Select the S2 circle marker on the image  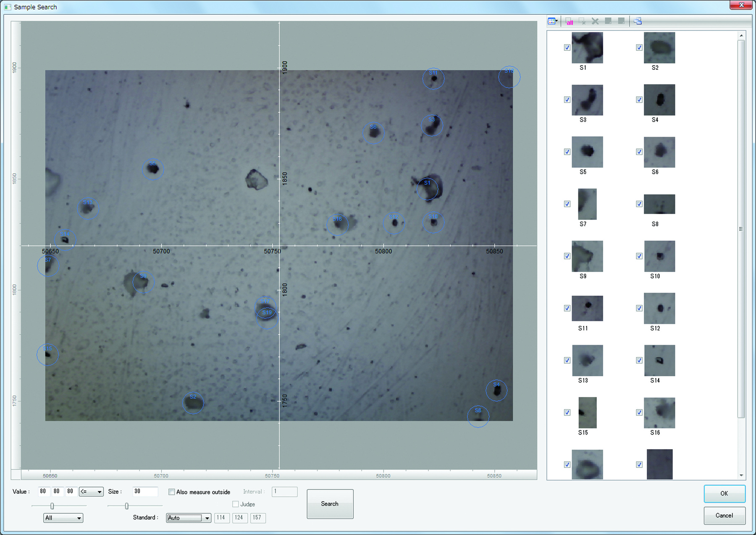[193, 403]
